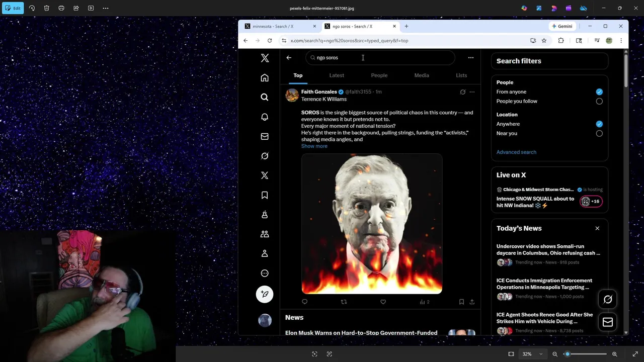Click the fit to window icon
This screenshot has width=644, height=362.
[511, 354]
